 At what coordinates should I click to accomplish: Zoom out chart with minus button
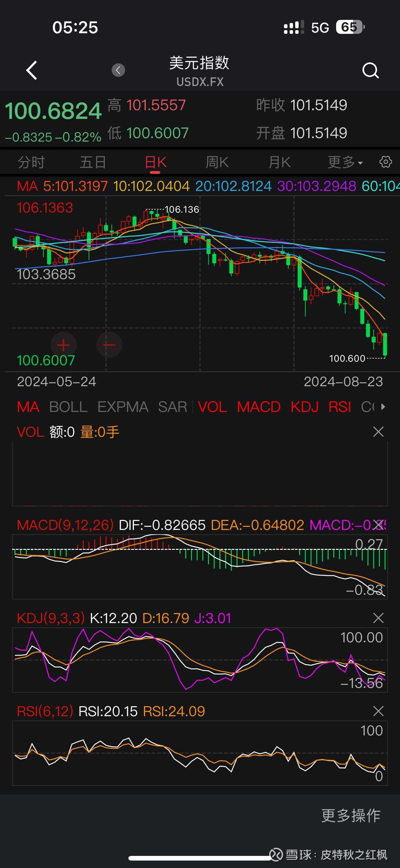[x=109, y=345]
